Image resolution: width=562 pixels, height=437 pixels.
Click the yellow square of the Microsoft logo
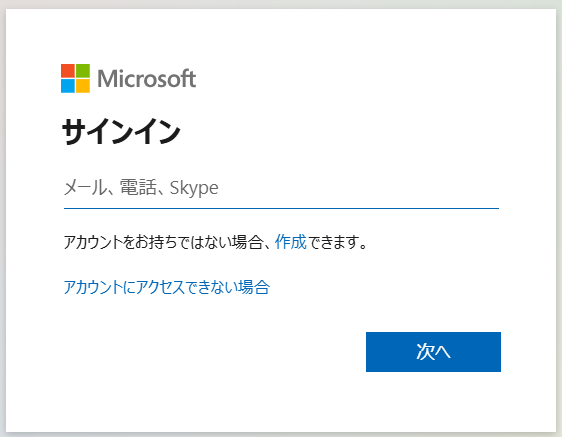tap(83, 86)
